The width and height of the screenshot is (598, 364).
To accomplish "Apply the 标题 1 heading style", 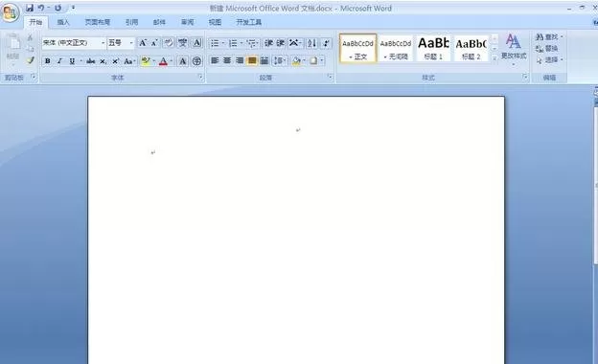I will point(433,49).
